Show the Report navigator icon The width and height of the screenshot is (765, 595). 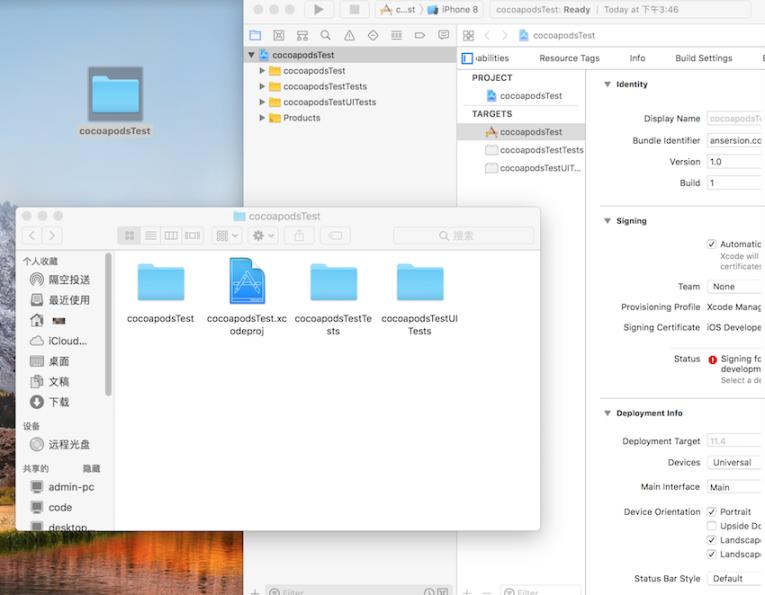[443, 35]
